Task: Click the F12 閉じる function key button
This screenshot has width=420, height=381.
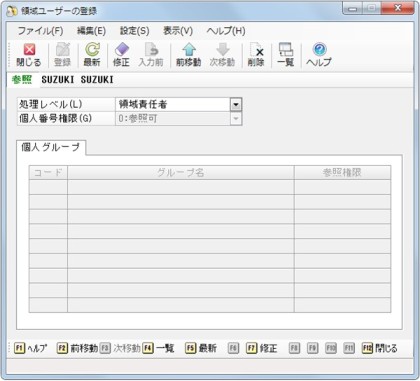Action: pyautogui.click(x=380, y=348)
